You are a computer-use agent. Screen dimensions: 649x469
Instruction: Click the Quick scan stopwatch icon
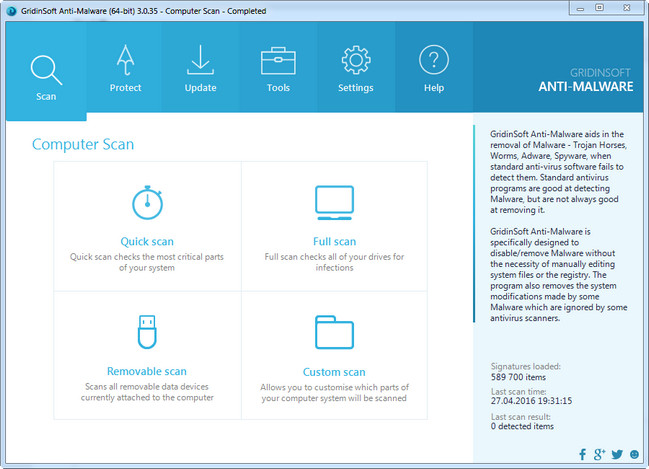(147, 202)
